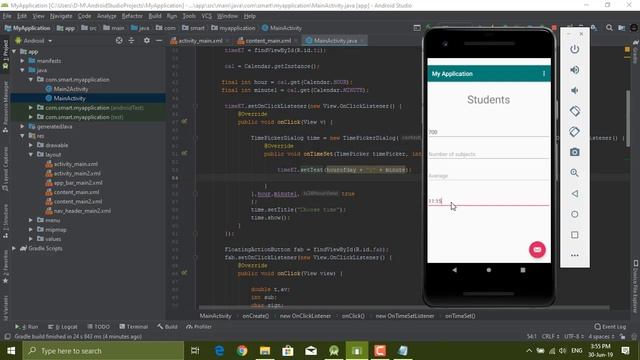Open the VCS menu

[207, 16]
